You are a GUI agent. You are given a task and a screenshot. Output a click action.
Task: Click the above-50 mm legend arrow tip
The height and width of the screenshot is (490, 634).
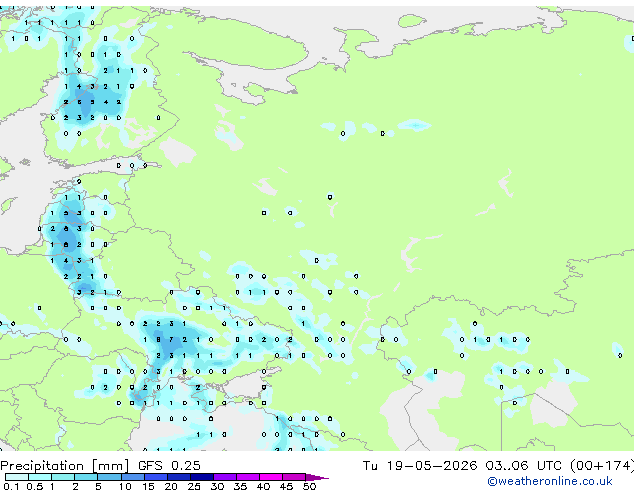pos(317,477)
